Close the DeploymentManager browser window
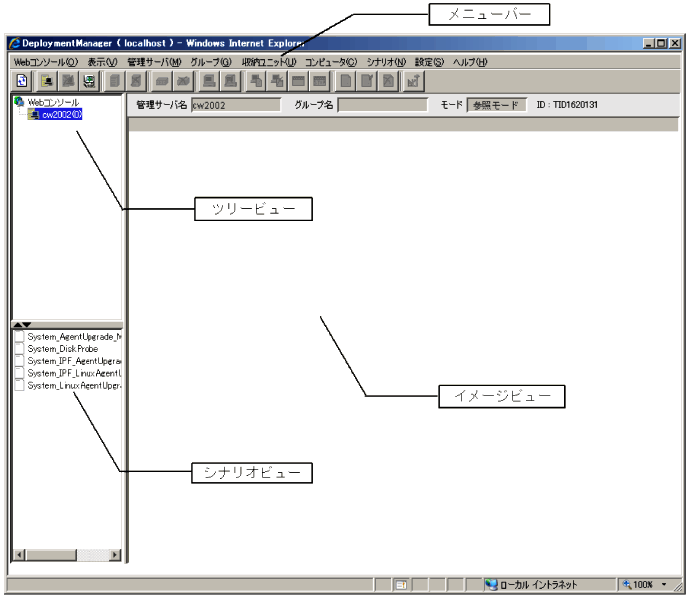This screenshot has width=688, height=597. 675,43
